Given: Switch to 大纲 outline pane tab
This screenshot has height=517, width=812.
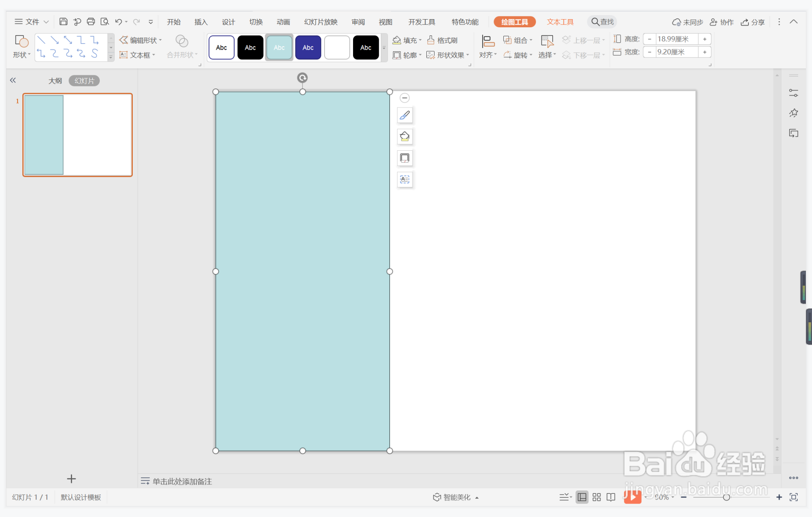Looking at the screenshot, I should click(x=55, y=81).
